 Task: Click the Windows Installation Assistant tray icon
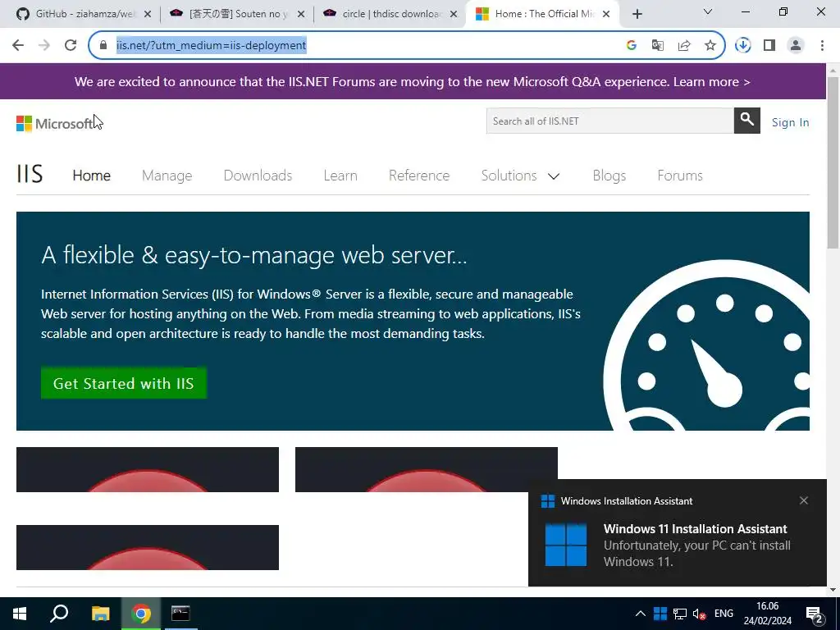point(660,614)
